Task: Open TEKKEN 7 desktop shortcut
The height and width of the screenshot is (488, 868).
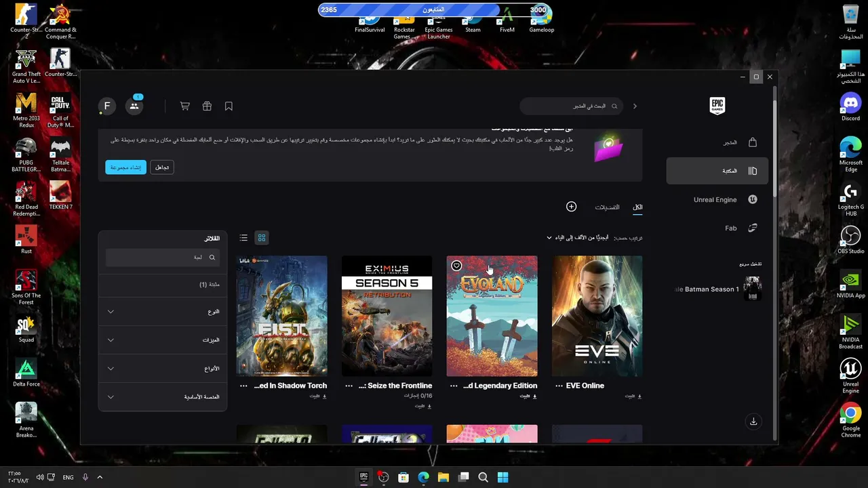Action: point(60,195)
